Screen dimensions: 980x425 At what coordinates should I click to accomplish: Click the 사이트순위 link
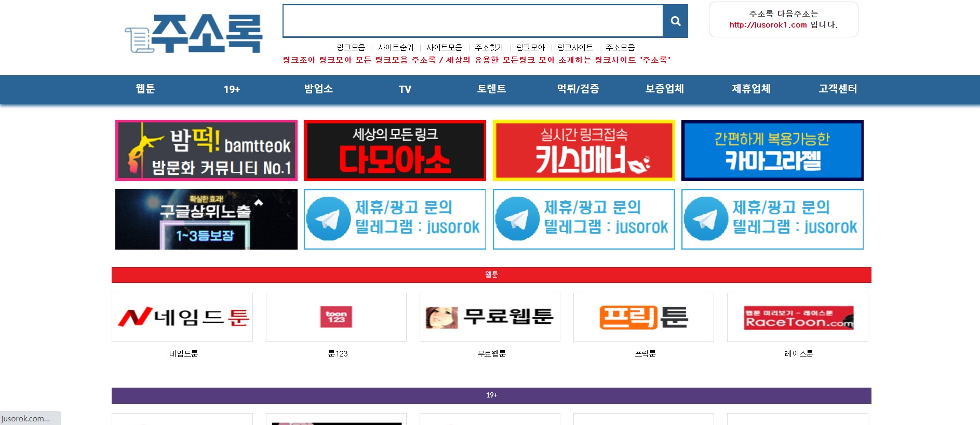click(x=396, y=48)
